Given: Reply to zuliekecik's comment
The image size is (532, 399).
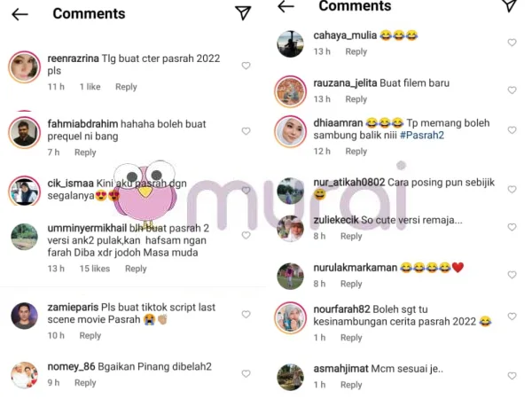Looking at the screenshot, I should click(x=351, y=236).
